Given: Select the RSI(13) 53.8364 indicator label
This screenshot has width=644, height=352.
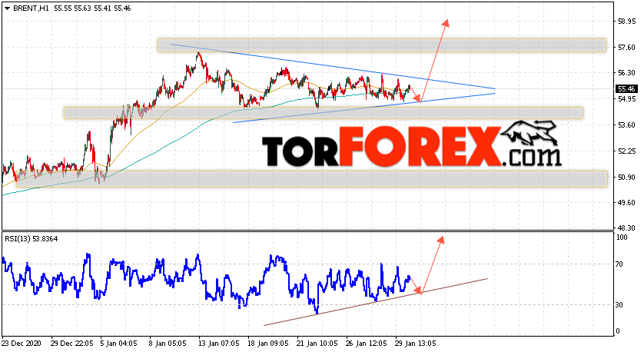Looking at the screenshot, I should pyautogui.click(x=32, y=238).
